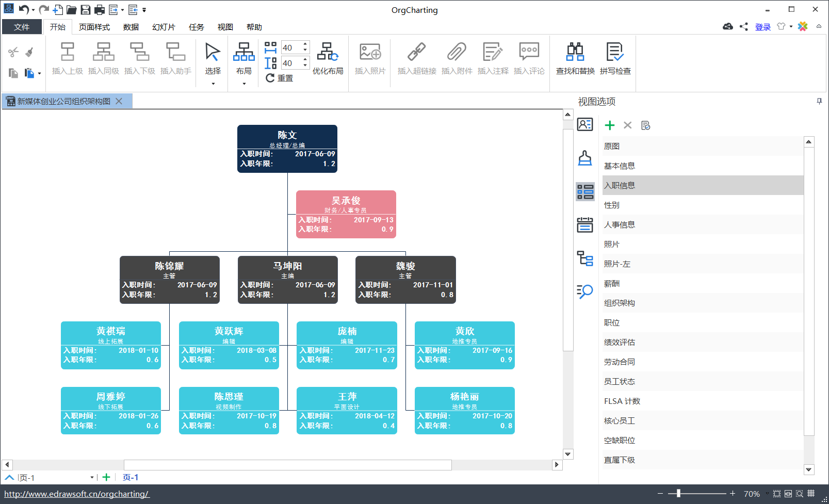Viewport: 829px width, 504px height.
Task: Click the Reset (重置) spacing button
Action: pyautogui.click(x=280, y=78)
